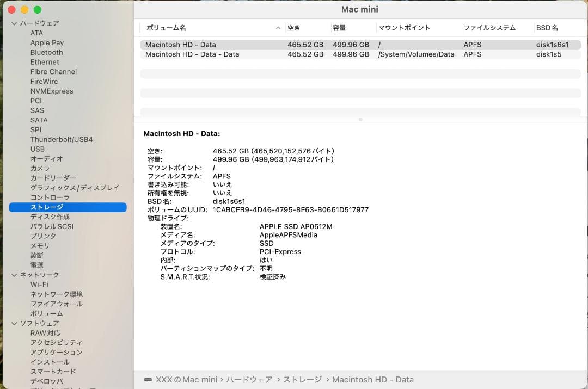Open the ディスク作成 entry
Screen dimensions: 588x389
click(x=50, y=217)
